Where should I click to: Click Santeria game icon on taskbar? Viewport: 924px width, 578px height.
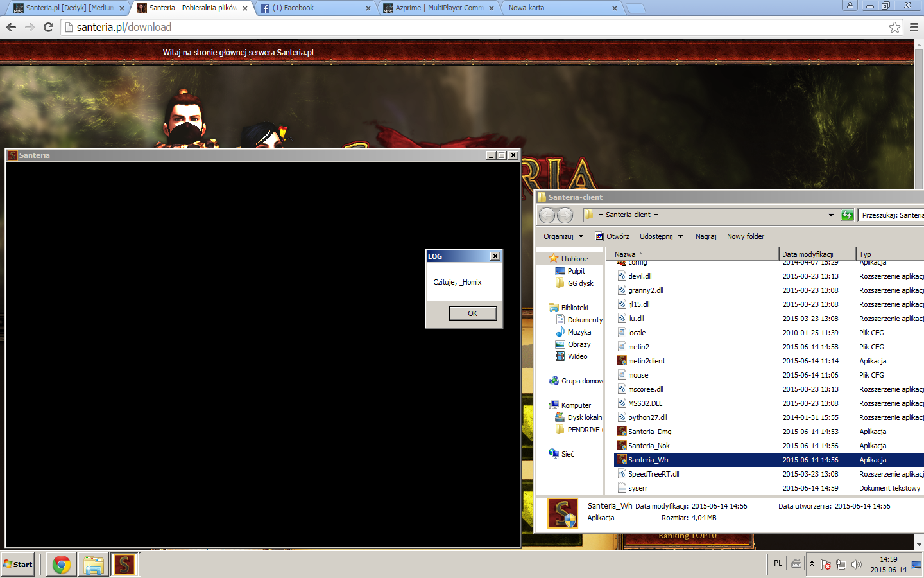[124, 565]
